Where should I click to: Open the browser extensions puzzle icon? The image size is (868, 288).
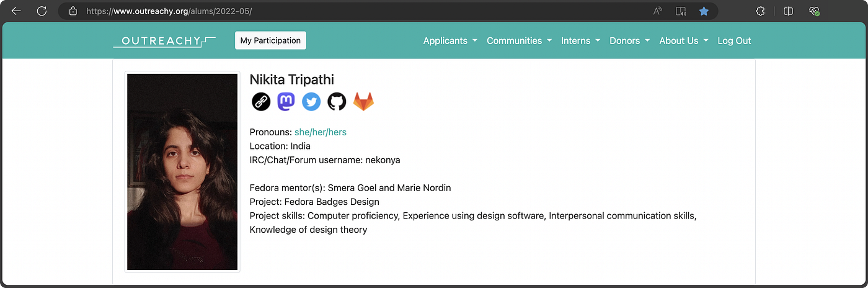click(x=760, y=11)
